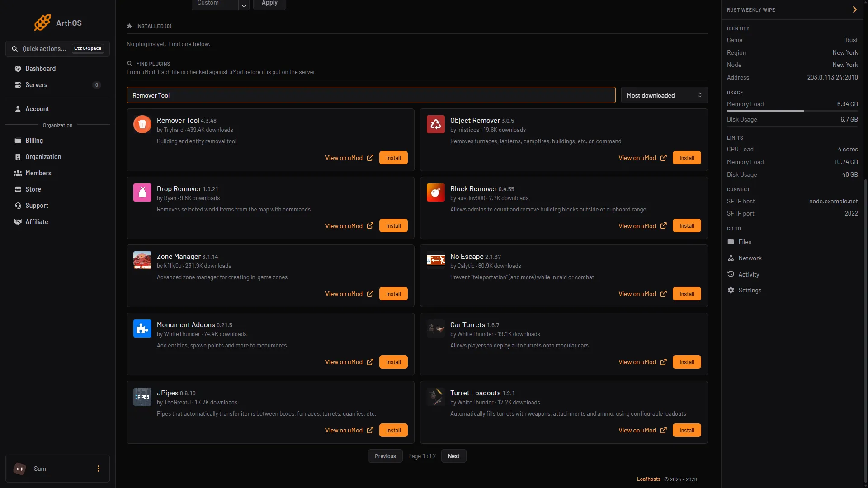
Task: Install the Remover Tool plugin
Action: [393, 158]
